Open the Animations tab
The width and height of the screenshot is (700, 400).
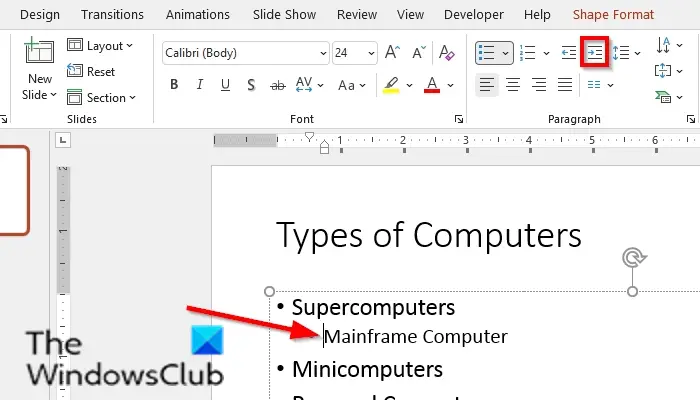tap(198, 15)
